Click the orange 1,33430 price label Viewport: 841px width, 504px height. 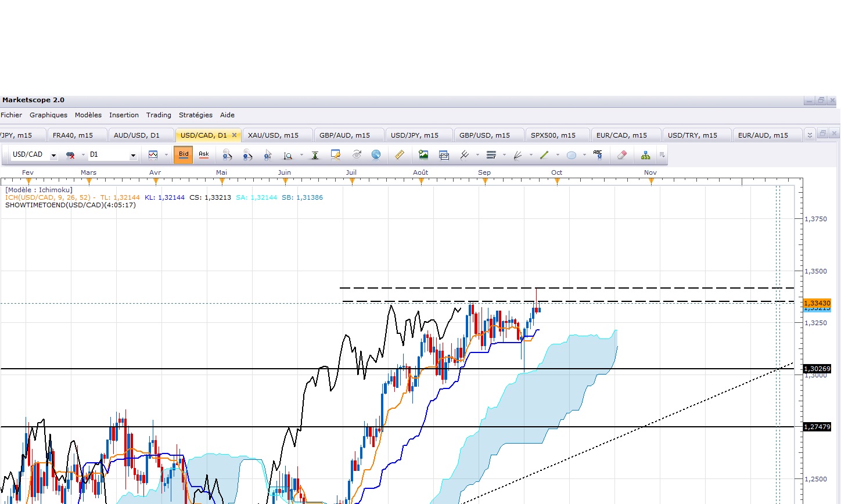(817, 303)
